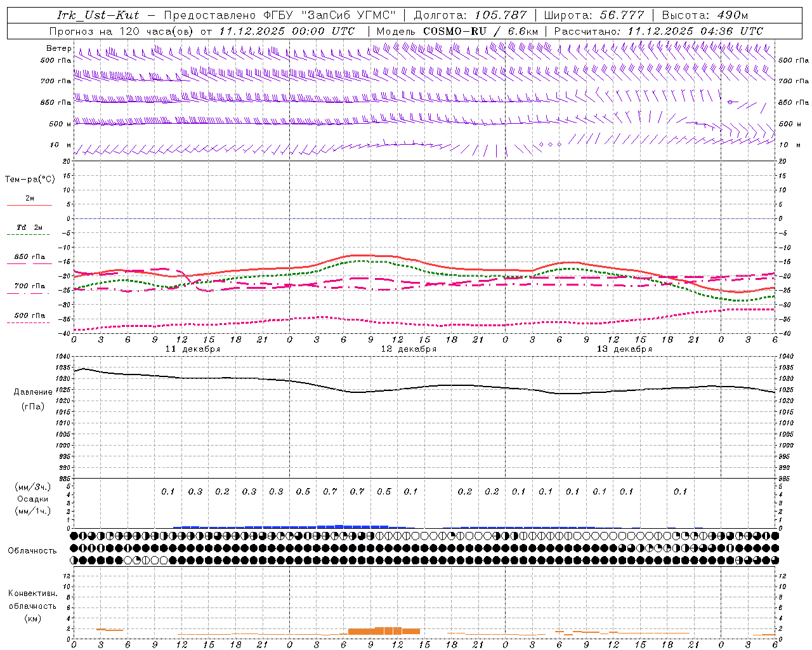Click the (мм/1ч.) precipitation unit label
This screenshot has width=812, height=650.
(33, 511)
